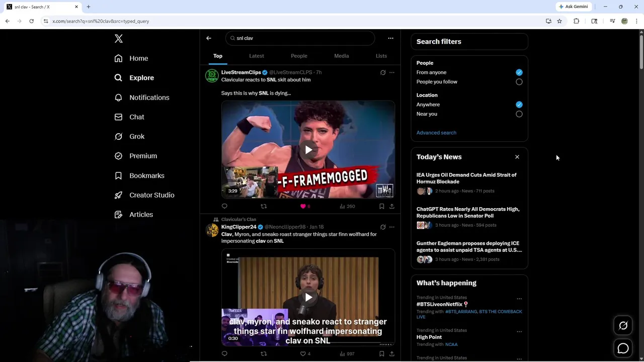Open Premium in the sidebar

point(136,156)
